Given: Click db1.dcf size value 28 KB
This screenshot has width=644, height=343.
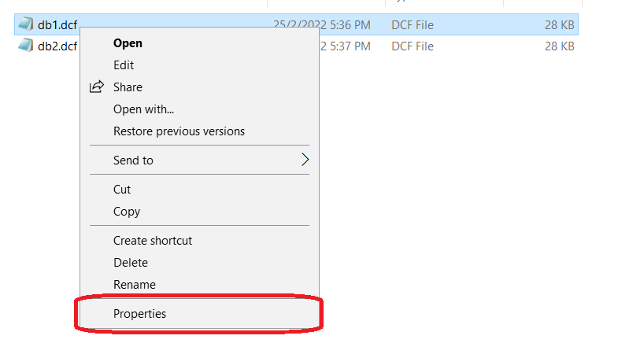Looking at the screenshot, I should click(x=559, y=25).
